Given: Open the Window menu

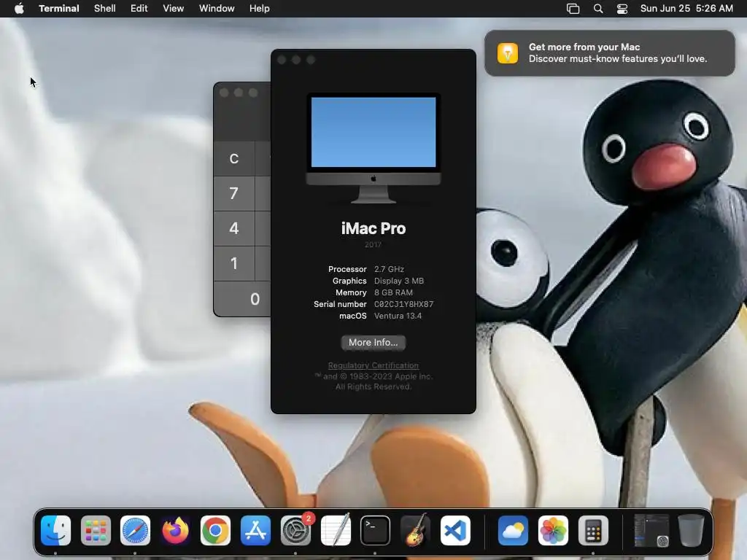Looking at the screenshot, I should tap(217, 9).
